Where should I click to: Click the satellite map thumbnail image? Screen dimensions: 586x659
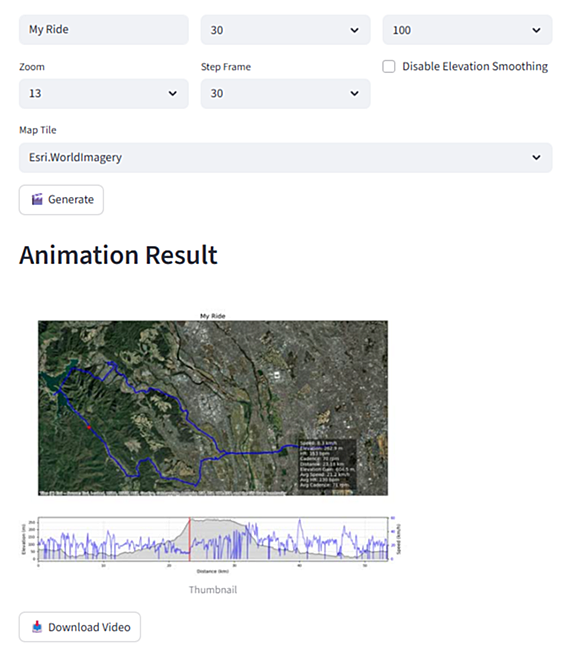213,408
